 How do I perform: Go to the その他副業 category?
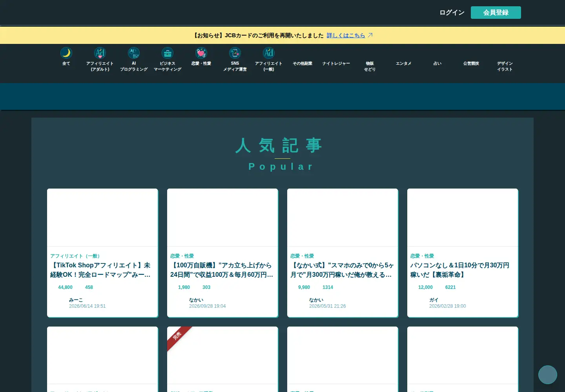(x=303, y=64)
